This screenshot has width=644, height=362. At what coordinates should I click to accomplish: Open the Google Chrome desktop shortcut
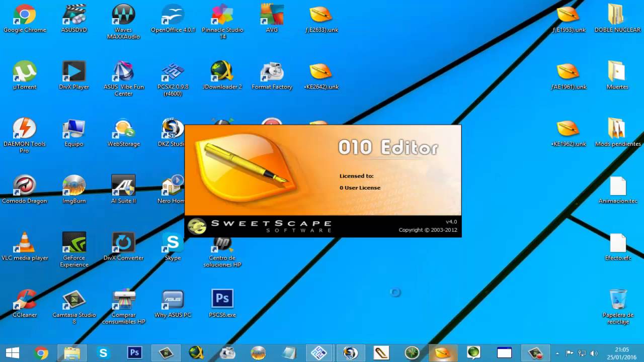pyautogui.click(x=25, y=19)
